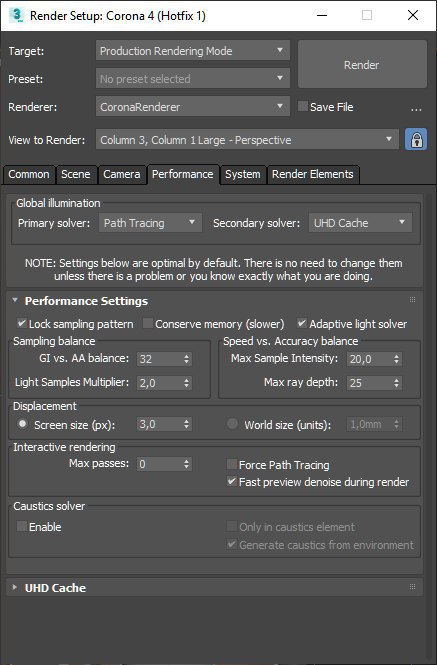Switch to the System tab
The height and width of the screenshot is (665, 437).
tap(243, 174)
